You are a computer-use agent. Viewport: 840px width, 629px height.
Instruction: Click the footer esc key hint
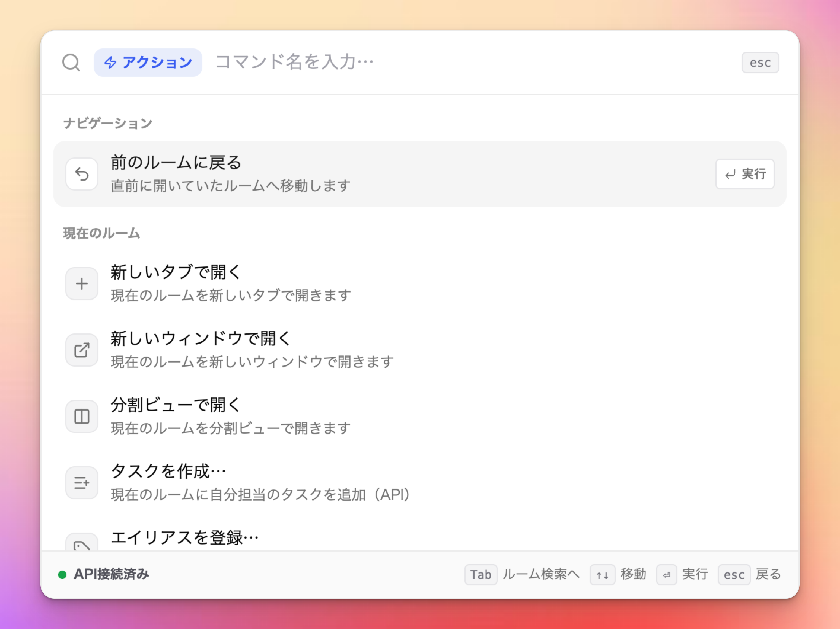pyautogui.click(x=734, y=575)
